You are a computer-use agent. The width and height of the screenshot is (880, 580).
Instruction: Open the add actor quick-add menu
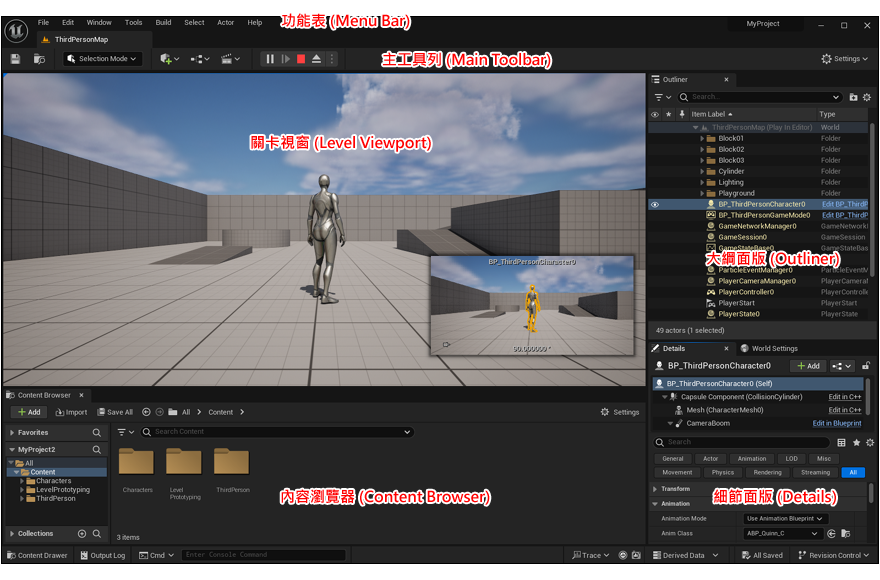tap(169, 59)
